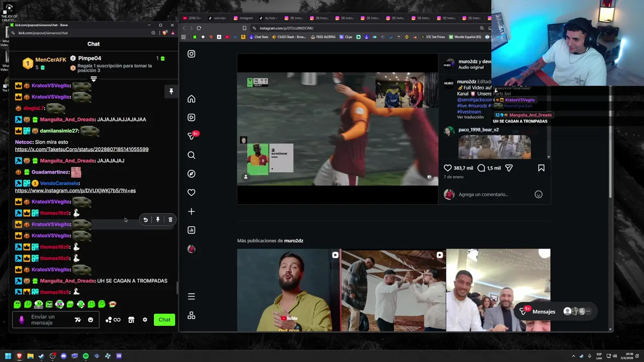Screen dimensions: 644x362
Task: Open comments on post with 1,5 mil
Action: [x=481, y=168]
